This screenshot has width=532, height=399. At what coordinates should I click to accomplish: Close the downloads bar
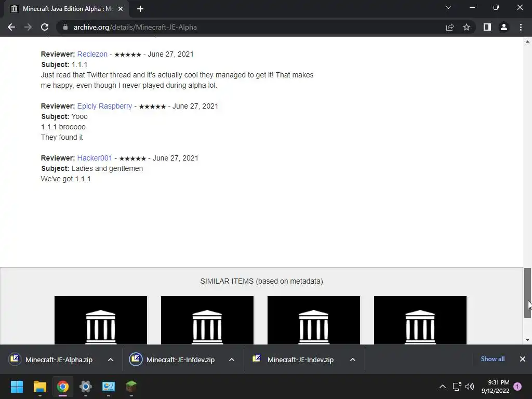click(x=523, y=359)
